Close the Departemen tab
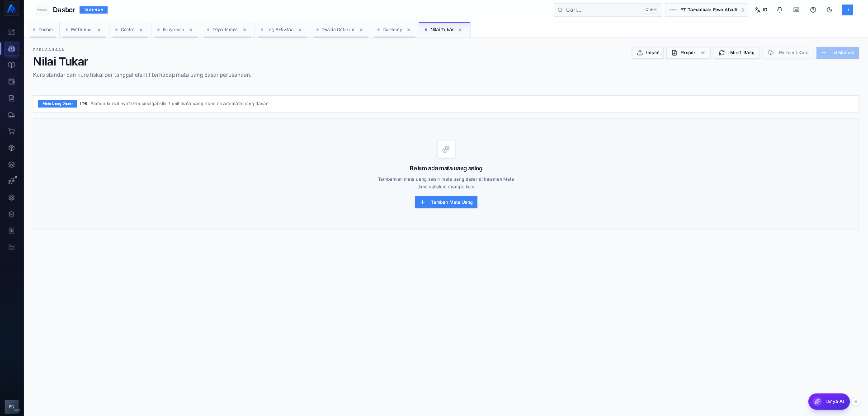 tap(245, 30)
